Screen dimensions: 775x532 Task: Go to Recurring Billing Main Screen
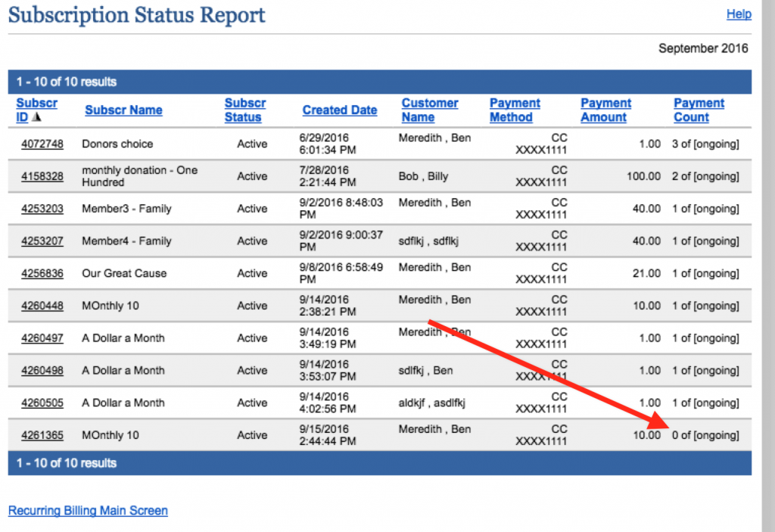point(88,511)
